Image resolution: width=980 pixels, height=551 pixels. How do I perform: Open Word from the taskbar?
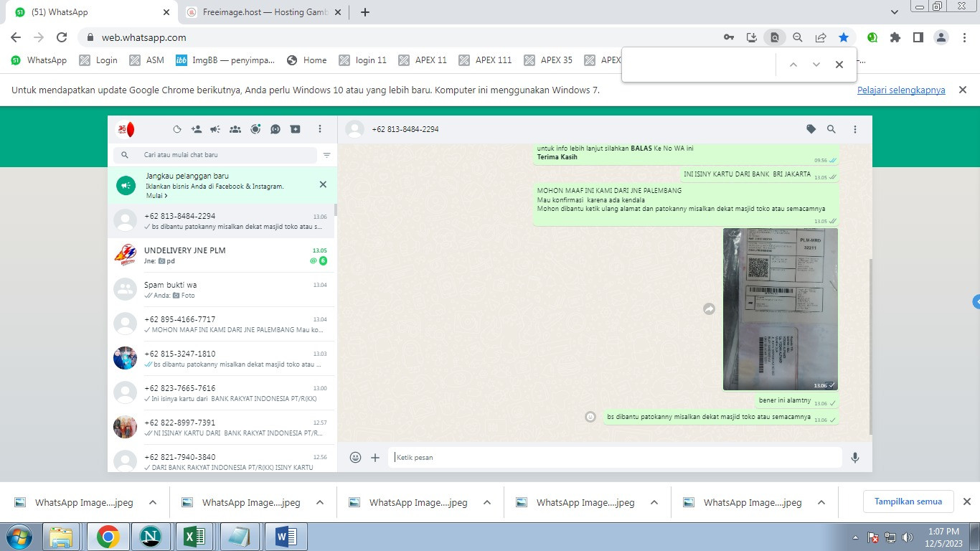pyautogui.click(x=286, y=537)
